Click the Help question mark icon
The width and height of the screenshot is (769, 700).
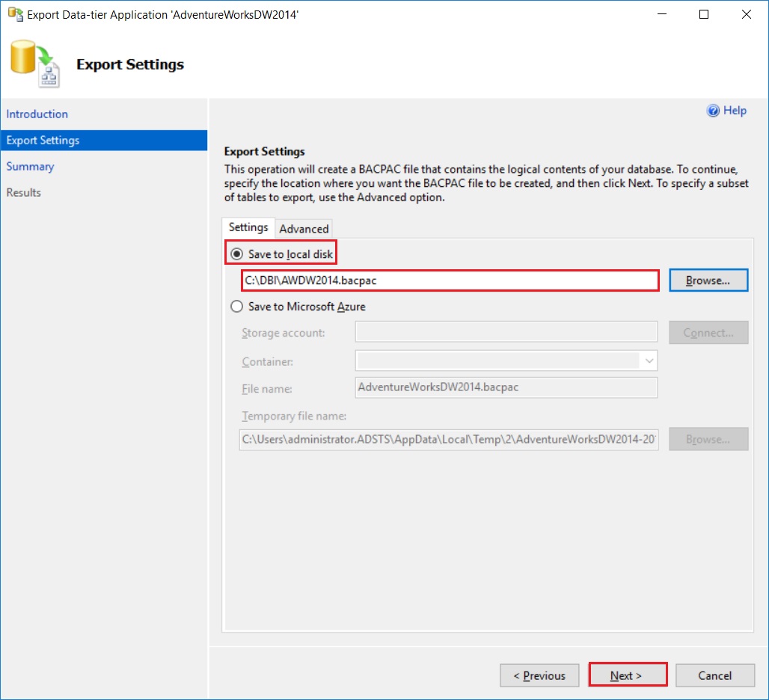[713, 111]
